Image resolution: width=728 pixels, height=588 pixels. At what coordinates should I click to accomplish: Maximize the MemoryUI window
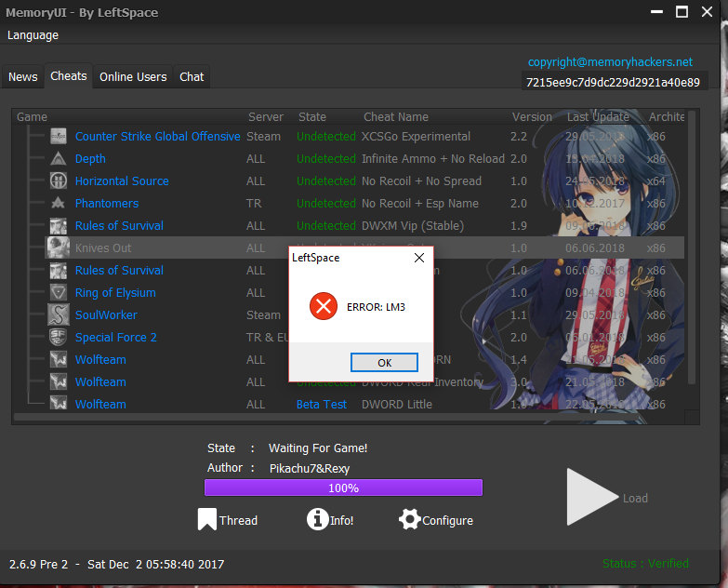point(682,11)
